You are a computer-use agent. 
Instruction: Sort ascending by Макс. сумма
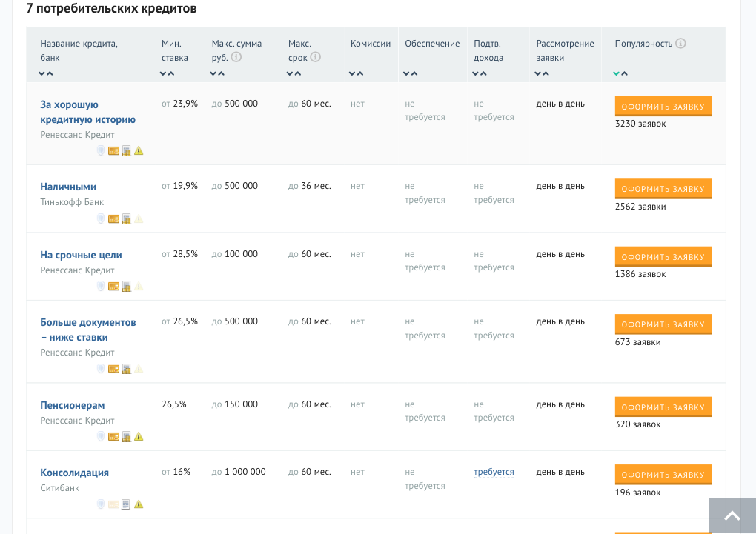pyautogui.click(x=222, y=74)
